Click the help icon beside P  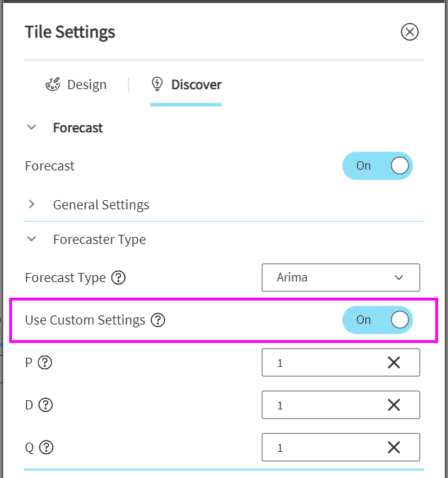coord(45,363)
